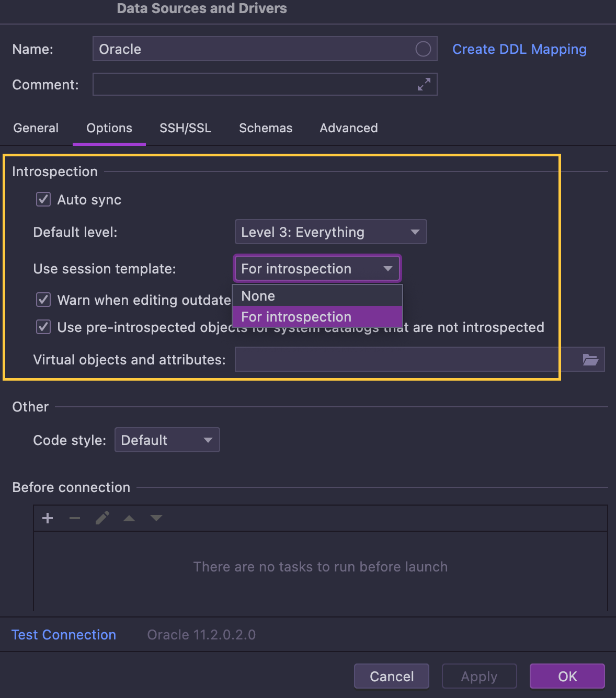The width and height of the screenshot is (616, 698).
Task: Click the Test Connection link
Action: pos(64,635)
